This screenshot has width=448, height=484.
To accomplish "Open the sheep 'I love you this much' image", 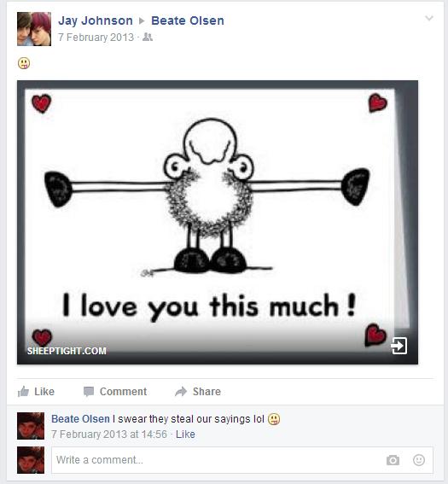I will 218,222.
